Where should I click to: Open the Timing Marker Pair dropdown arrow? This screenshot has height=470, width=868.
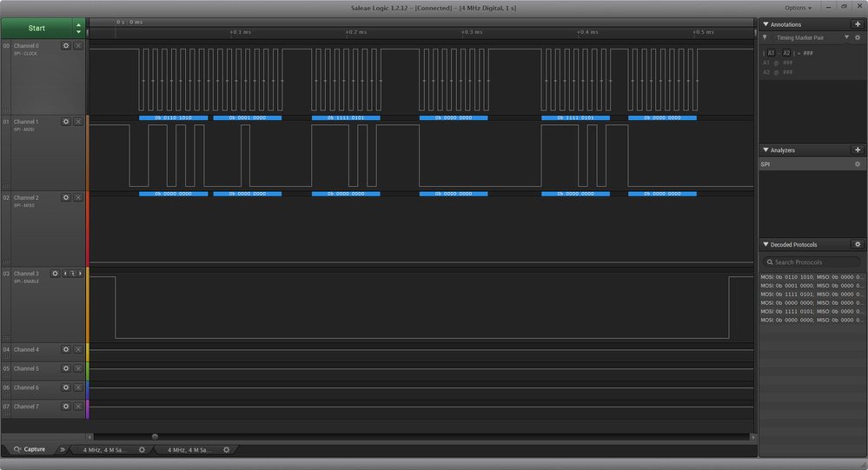(x=846, y=37)
